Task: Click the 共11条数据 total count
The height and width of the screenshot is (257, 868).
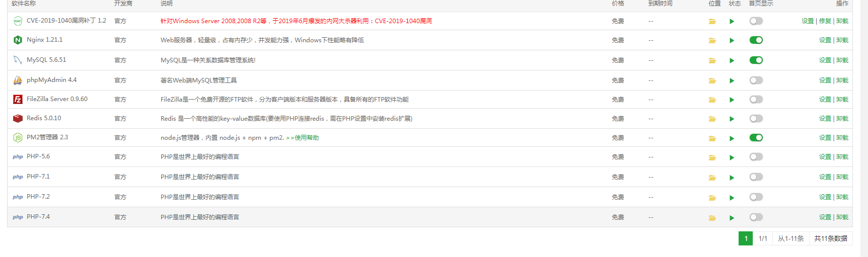Action: click(x=831, y=238)
